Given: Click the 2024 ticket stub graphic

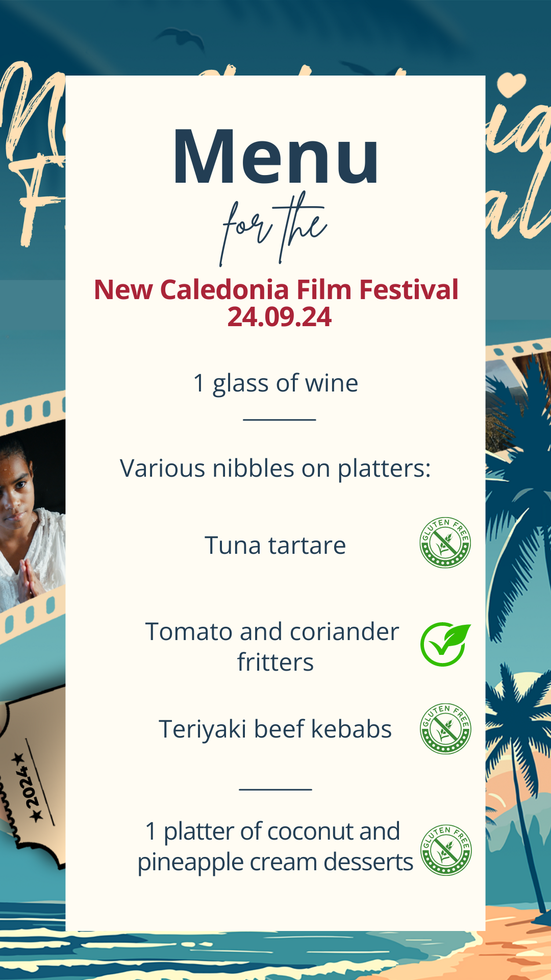Looking at the screenshot, I should 31,776.
